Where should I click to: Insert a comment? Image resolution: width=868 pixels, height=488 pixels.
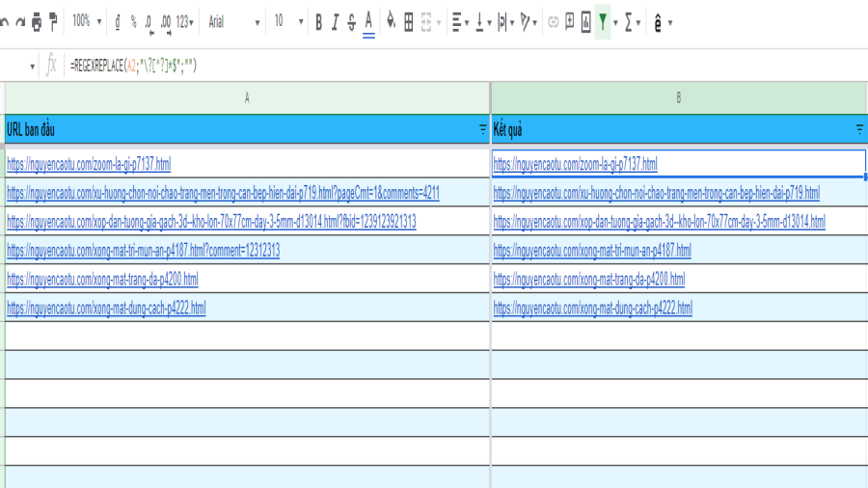569,21
